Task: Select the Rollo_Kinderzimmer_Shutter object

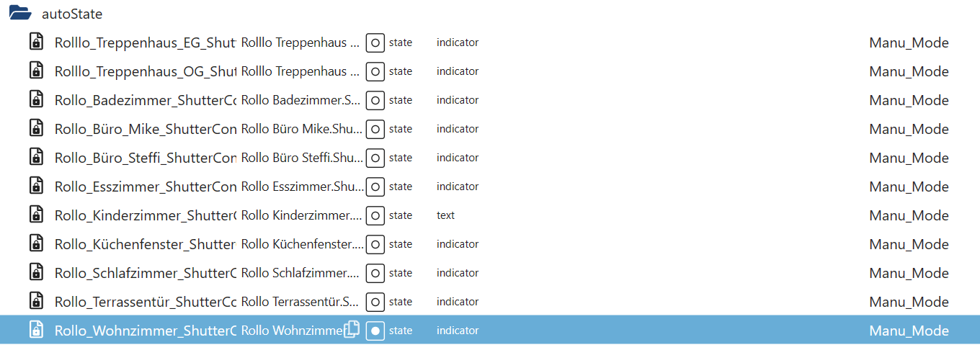Action: [490, 215]
